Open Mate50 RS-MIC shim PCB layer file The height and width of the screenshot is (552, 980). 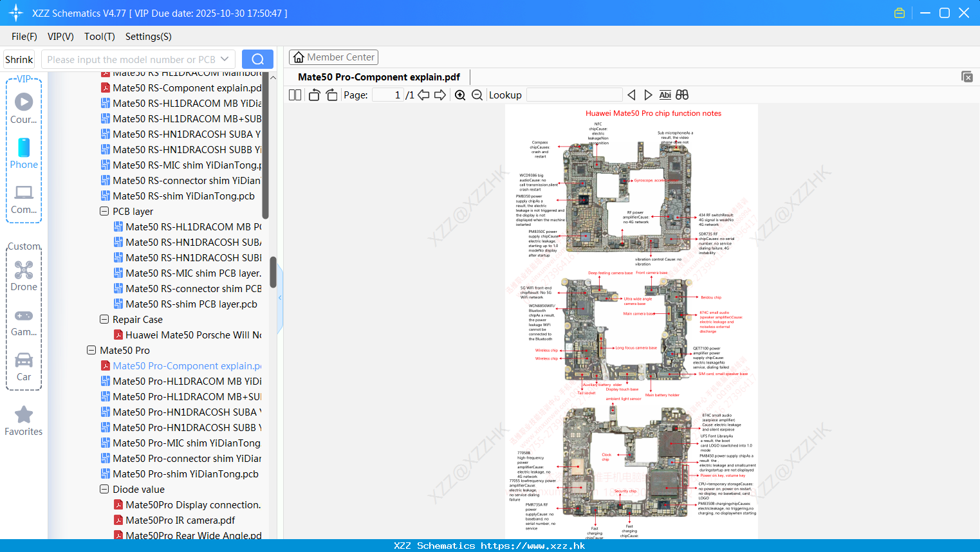tap(187, 273)
